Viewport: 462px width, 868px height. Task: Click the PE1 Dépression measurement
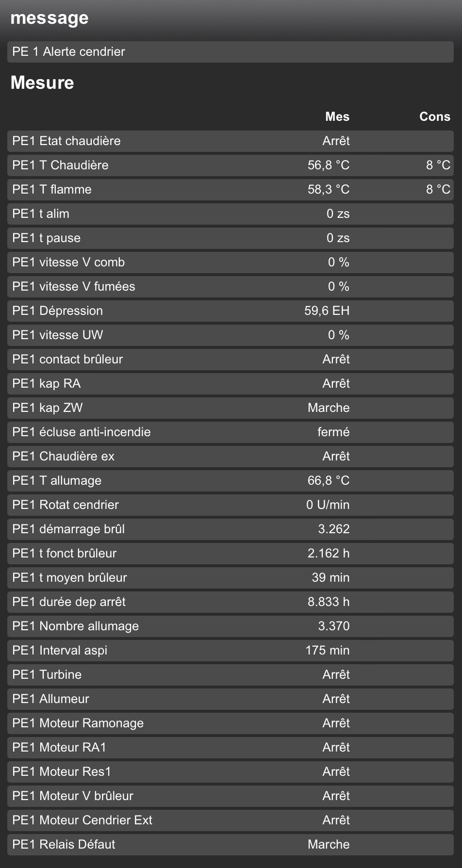pos(230,311)
